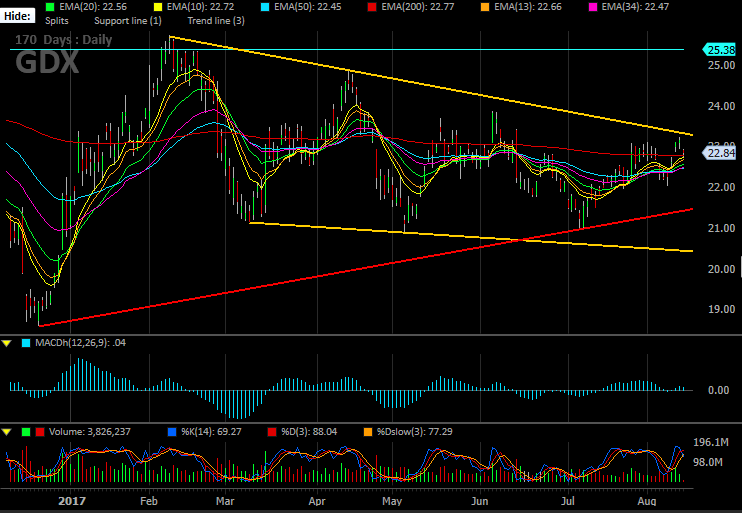
Task: Click the Mar date axis label
Action: 225,501
